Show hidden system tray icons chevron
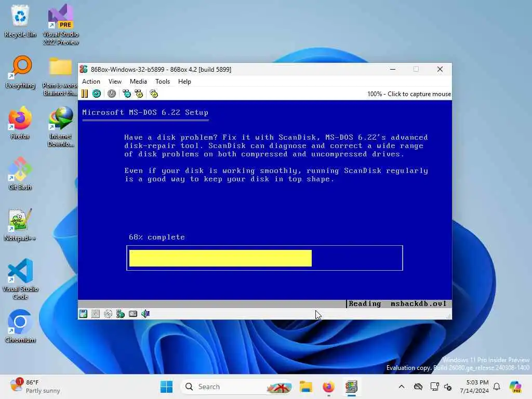 click(402, 387)
